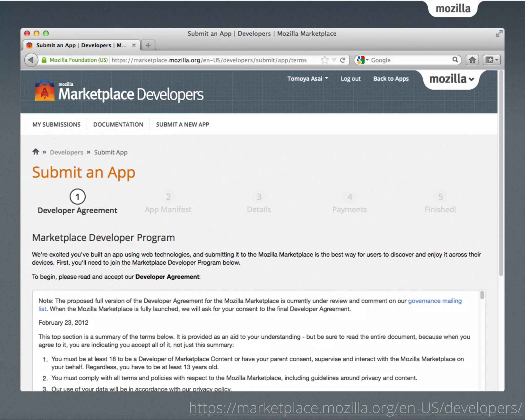Click the Marketplace Developer Program heading
This screenshot has width=525, height=420.
tap(103, 237)
